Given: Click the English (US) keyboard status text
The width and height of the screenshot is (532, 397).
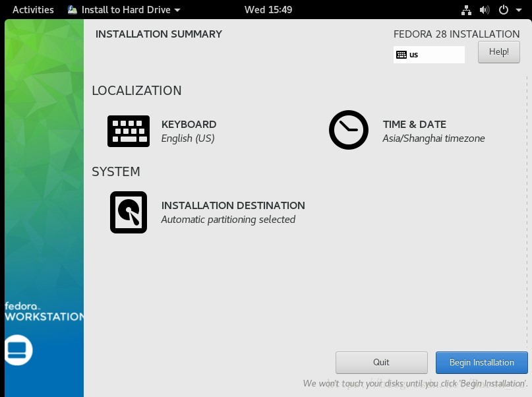Looking at the screenshot, I should (188, 138).
